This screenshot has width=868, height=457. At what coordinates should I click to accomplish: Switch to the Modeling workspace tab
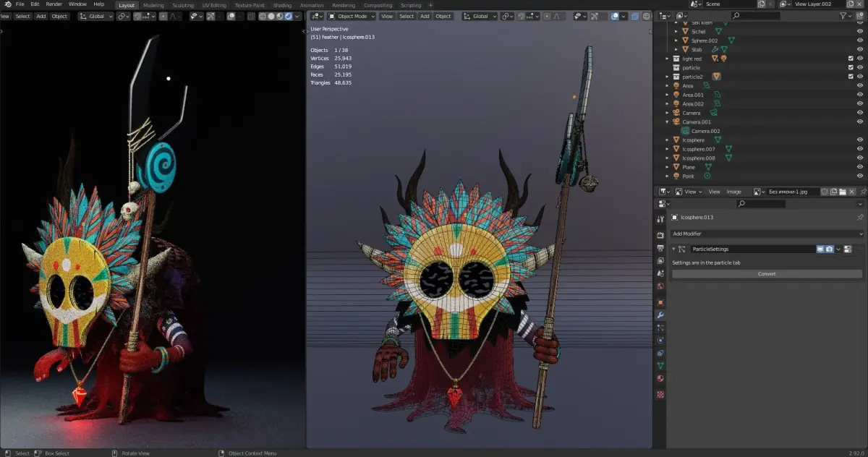153,5
